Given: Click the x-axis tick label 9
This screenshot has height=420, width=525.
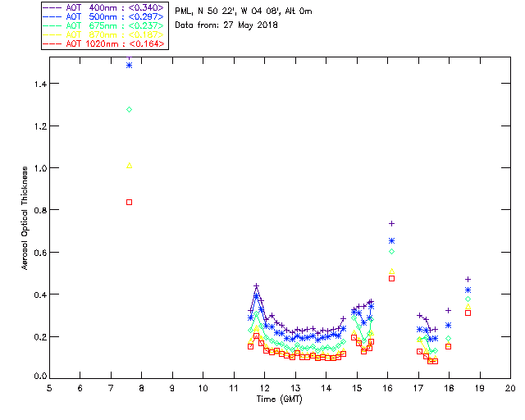Looking at the screenshot, I should click(172, 388).
